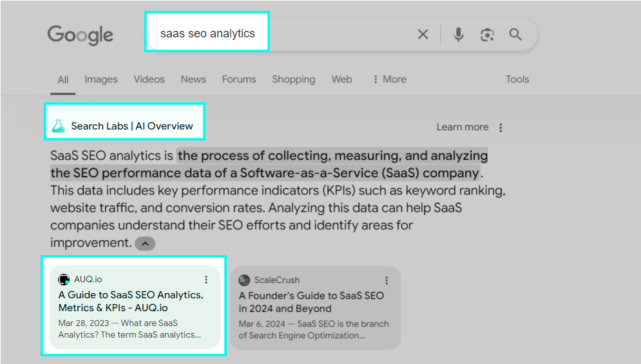This screenshot has width=641, height=364.
Task: Click the ScaleCrush favicon
Action: (x=244, y=280)
